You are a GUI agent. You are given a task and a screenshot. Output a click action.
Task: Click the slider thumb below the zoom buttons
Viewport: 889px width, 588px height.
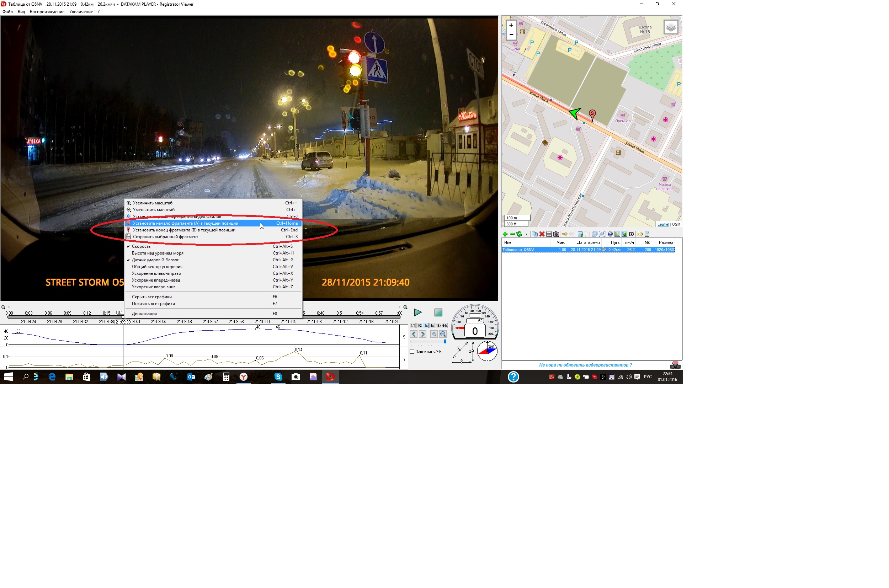[445, 342]
